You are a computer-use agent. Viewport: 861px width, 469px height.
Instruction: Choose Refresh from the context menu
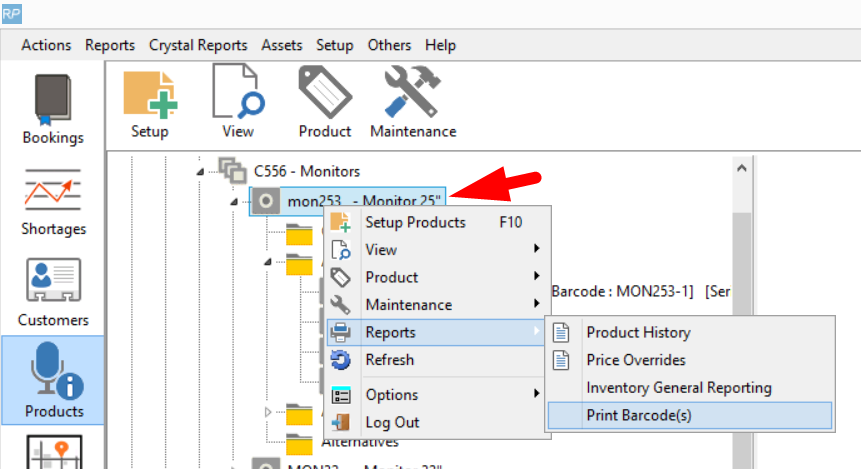pos(437,360)
